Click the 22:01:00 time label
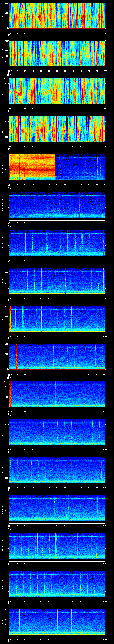The height and width of the screenshot is (644, 114). pos(9,33)
